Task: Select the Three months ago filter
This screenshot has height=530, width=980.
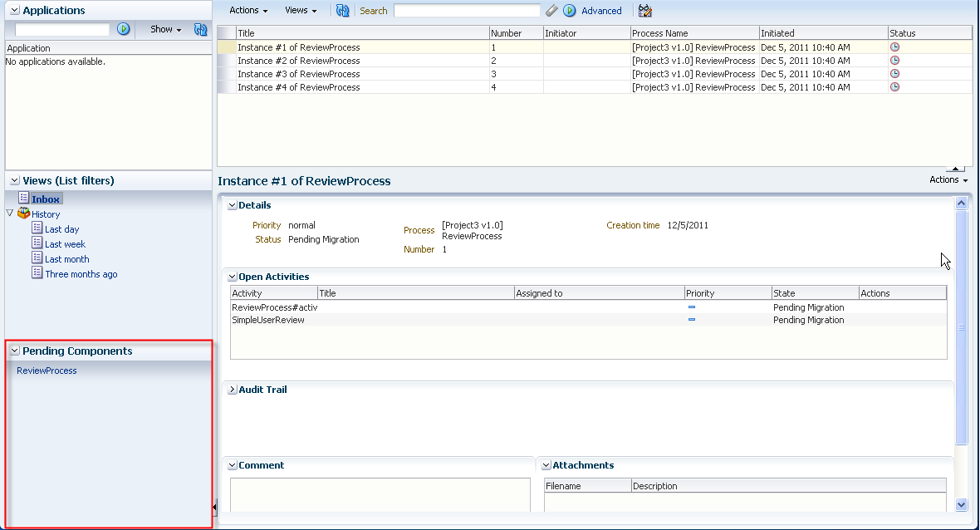Action: [x=81, y=274]
